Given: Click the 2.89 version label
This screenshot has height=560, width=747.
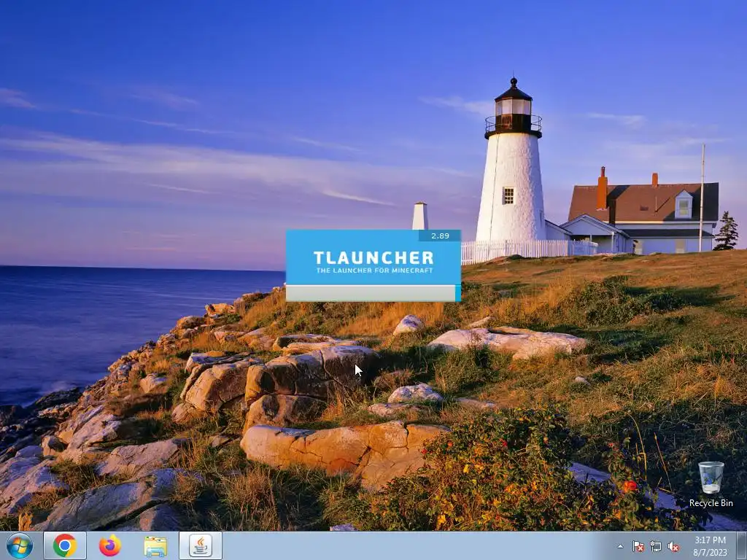Looking at the screenshot, I should [440, 236].
